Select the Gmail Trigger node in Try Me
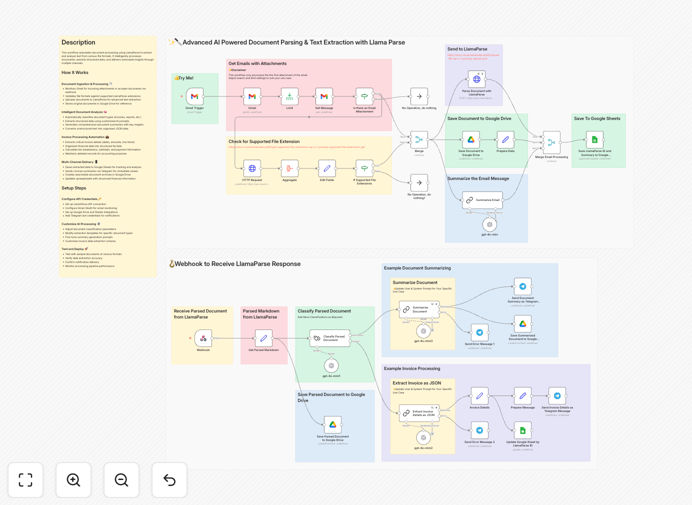Screen dimensions: 692x505 [x=195, y=96]
